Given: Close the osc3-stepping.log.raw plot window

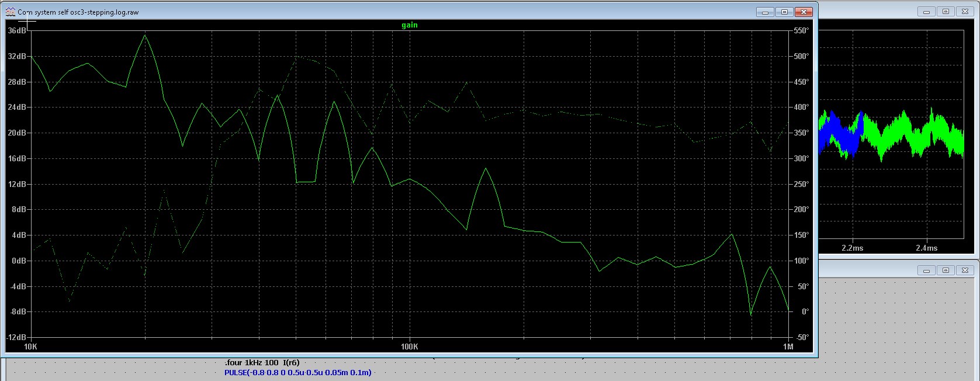Looking at the screenshot, I should [x=804, y=12].
